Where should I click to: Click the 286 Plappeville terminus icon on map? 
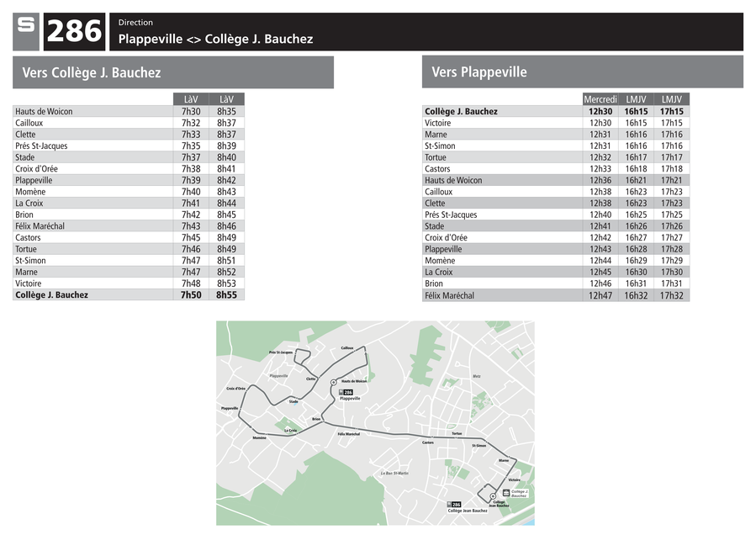(346, 393)
